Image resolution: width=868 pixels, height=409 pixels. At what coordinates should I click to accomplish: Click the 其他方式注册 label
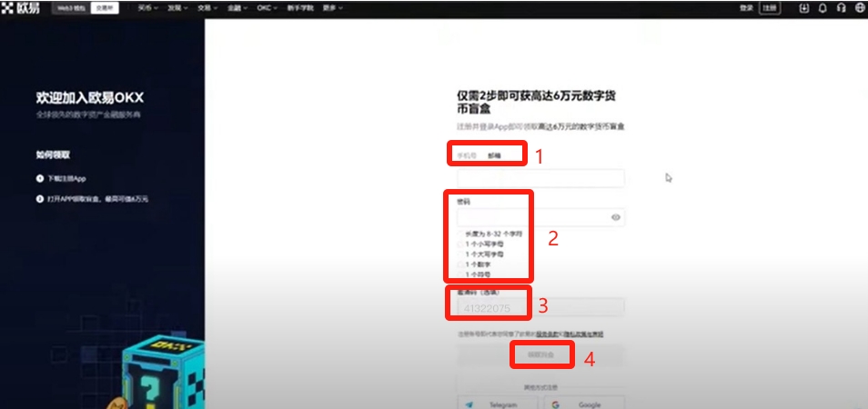tap(540, 387)
